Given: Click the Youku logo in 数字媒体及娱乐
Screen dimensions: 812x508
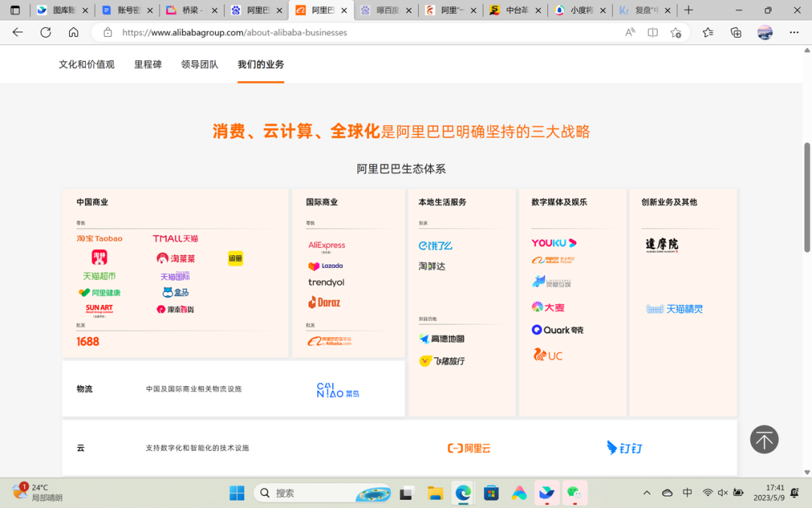Looking at the screenshot, I should [x=553, y=243].
